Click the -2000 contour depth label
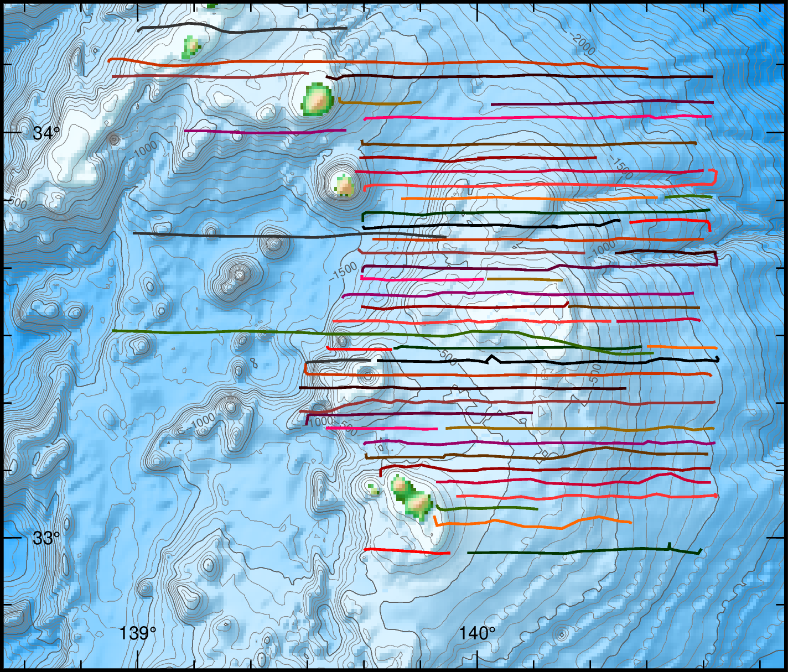This screenshot has height=672, width=788. [583, 44]
